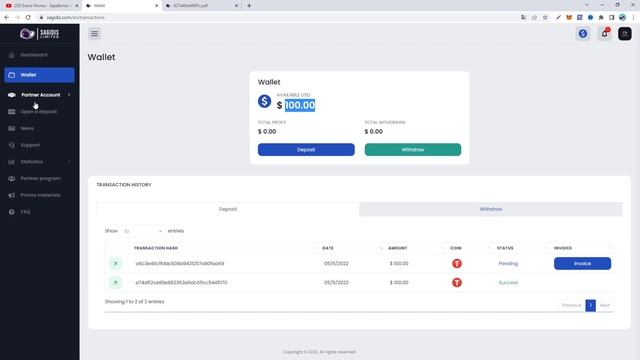The width and height of the screenshot is (640, 360).
Task: Open the browser extensions puzzle icon
Action: point(601,18)
